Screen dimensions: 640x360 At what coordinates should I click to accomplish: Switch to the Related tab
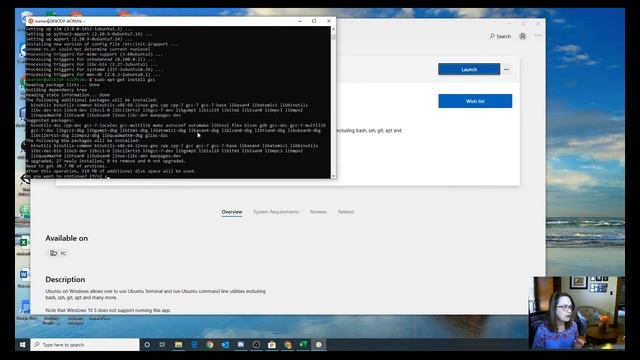[x=346, y=212]
